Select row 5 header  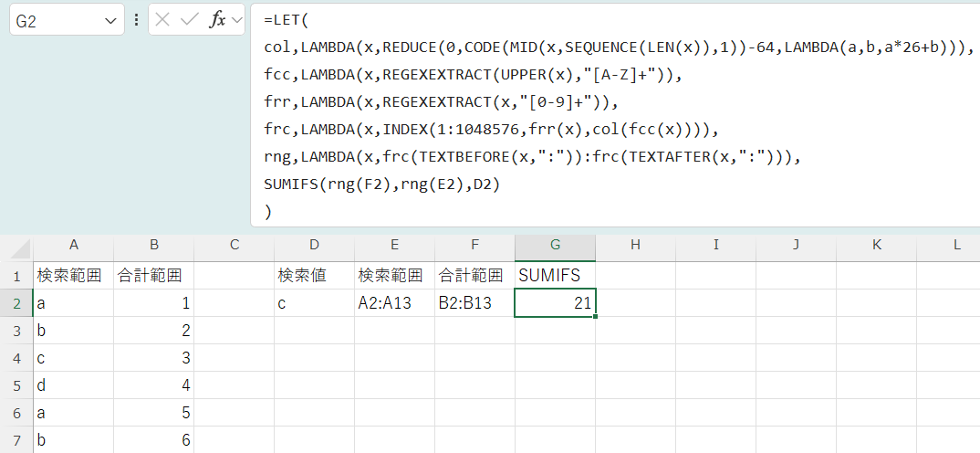click(16, 386)
